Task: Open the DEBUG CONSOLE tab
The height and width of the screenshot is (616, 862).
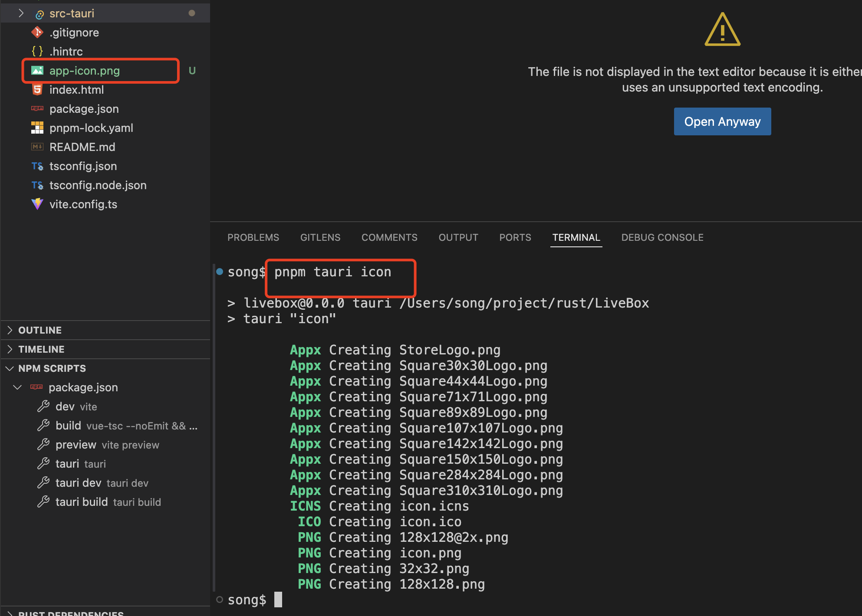Action: tap(662, 237)
